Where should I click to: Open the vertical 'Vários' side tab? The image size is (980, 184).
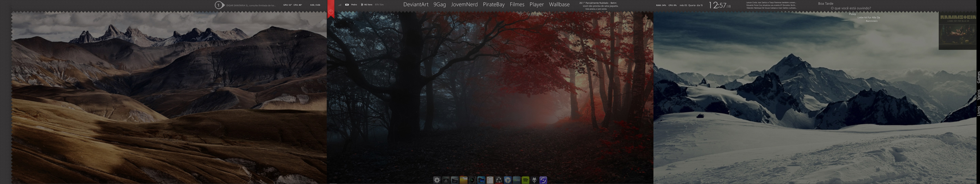978,95
